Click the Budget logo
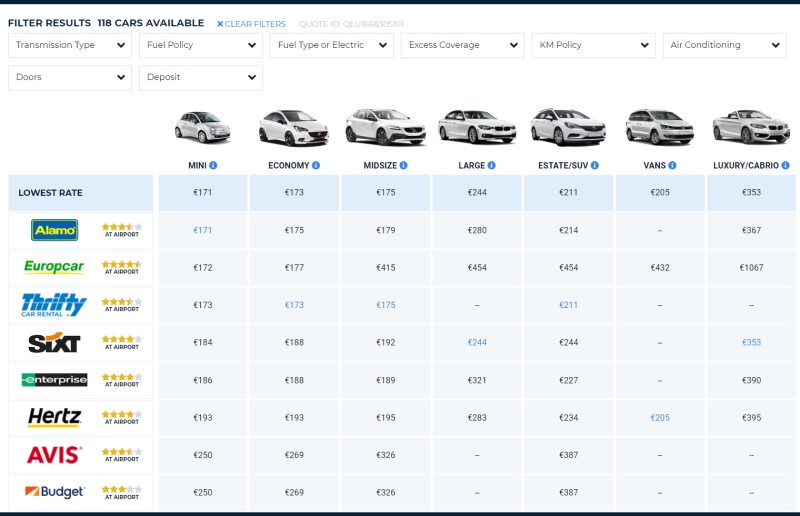The height and width of the screenshot is (516, 800). click(x=54, y=492)
